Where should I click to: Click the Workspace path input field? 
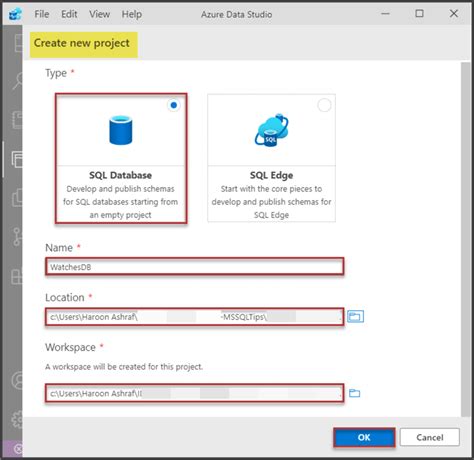click(195, 393)
